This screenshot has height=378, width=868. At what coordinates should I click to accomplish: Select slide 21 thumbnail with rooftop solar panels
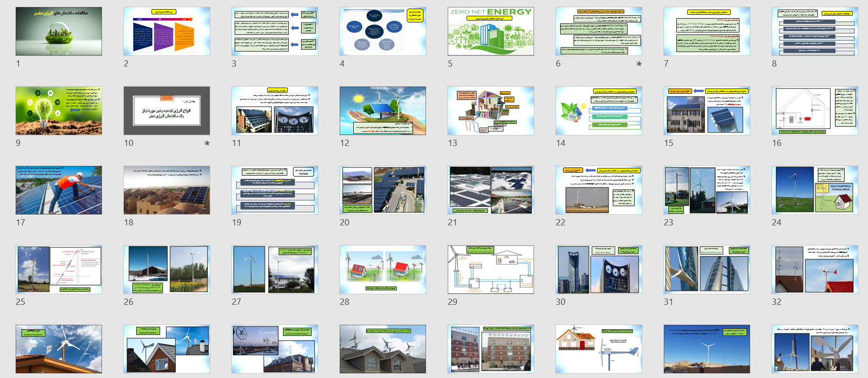point(491,190)
